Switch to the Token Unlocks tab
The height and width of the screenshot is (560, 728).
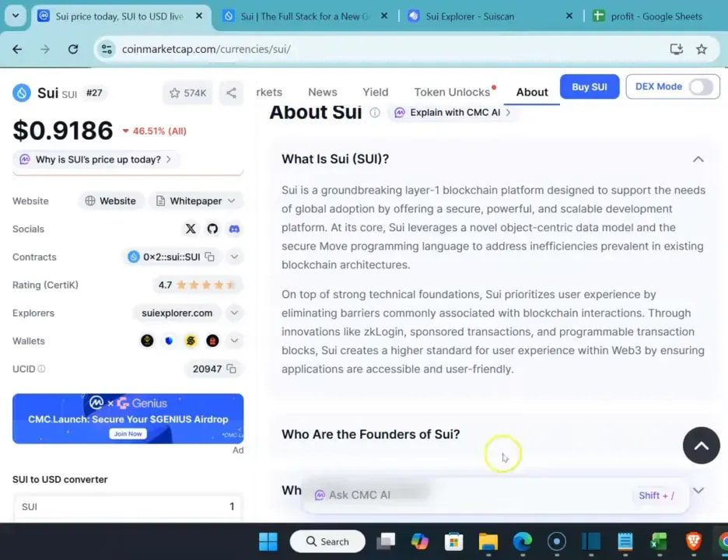click(x=452, y=92)
